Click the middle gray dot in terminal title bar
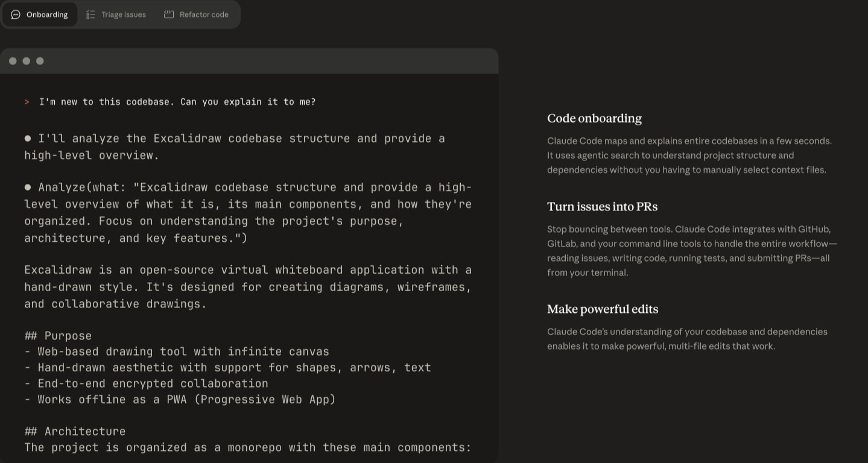This screenshot has width=868, height=463. 26,61
